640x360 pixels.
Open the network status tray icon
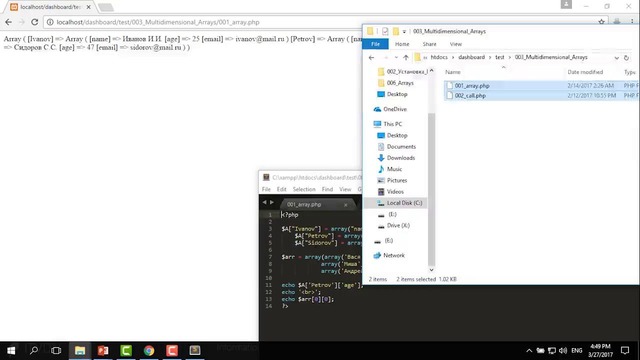click(x=552, y=351)
